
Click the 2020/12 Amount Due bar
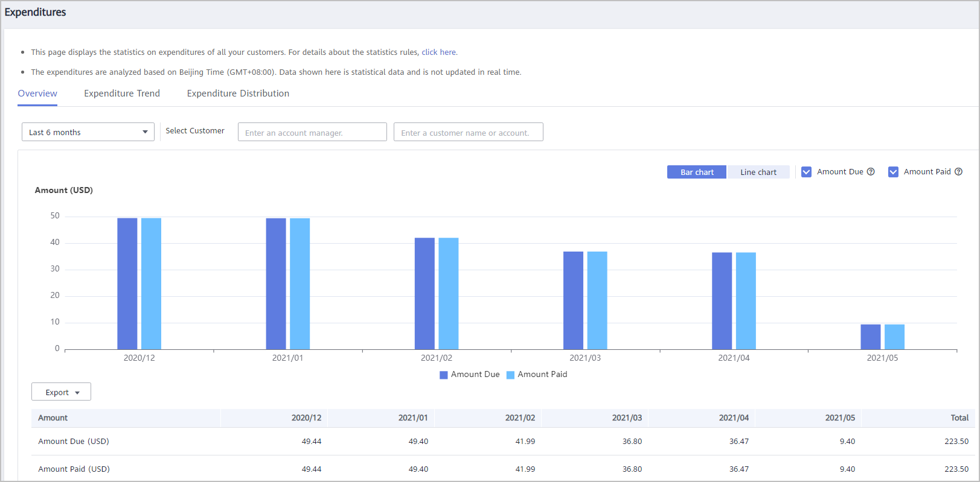[127, 284]
